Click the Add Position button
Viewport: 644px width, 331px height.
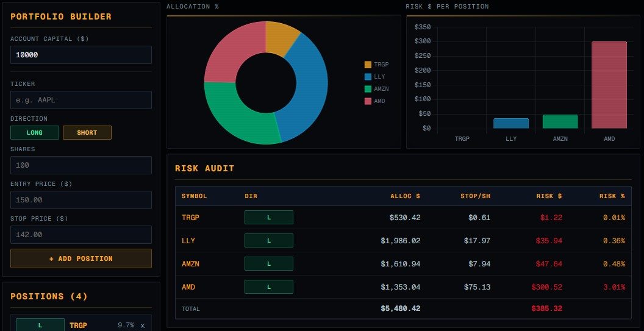click(81, 258)
